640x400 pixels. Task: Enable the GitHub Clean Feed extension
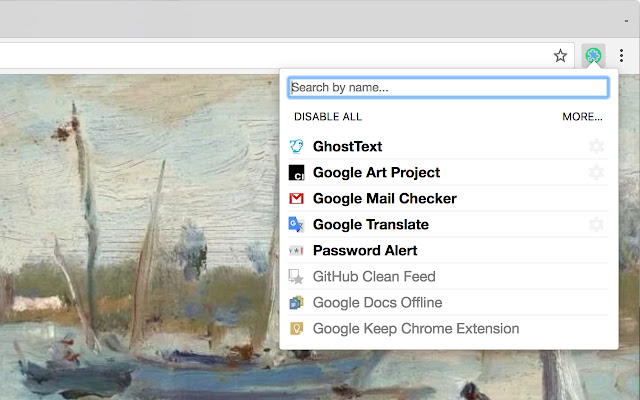pos(374,277)
